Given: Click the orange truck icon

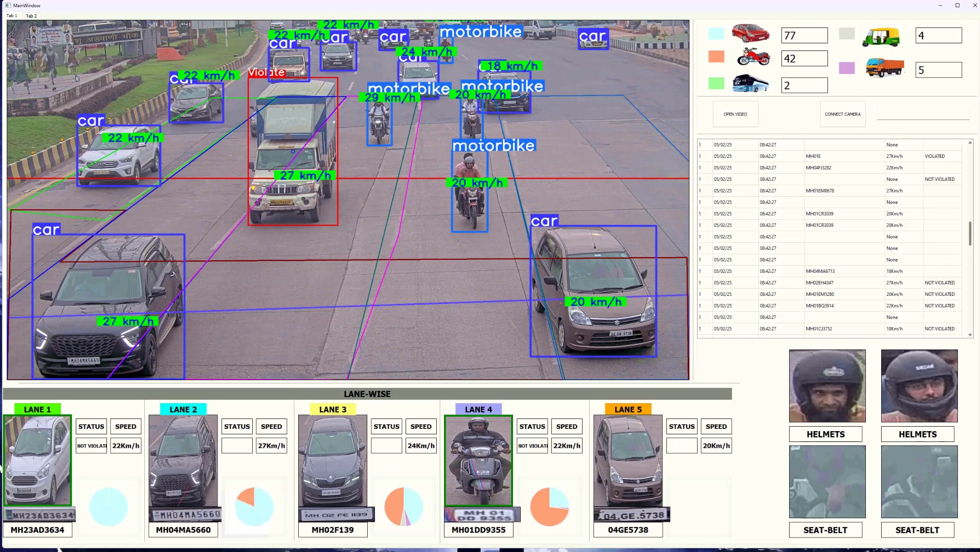Looking at the screenshot, I should pos(885,68).
